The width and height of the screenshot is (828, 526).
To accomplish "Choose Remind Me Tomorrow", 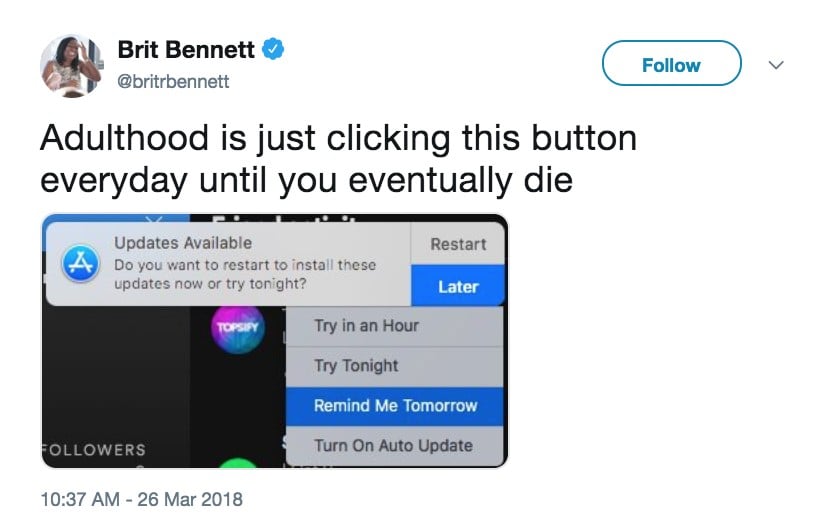I will tap(394, 406).
